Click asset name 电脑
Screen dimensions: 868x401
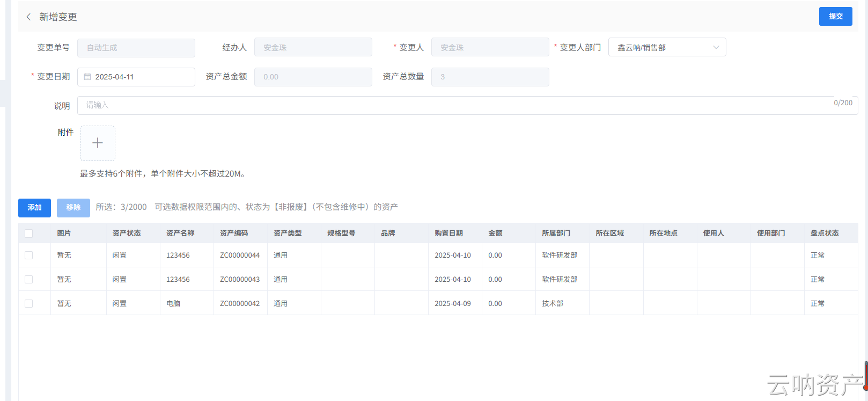[173, 304]
